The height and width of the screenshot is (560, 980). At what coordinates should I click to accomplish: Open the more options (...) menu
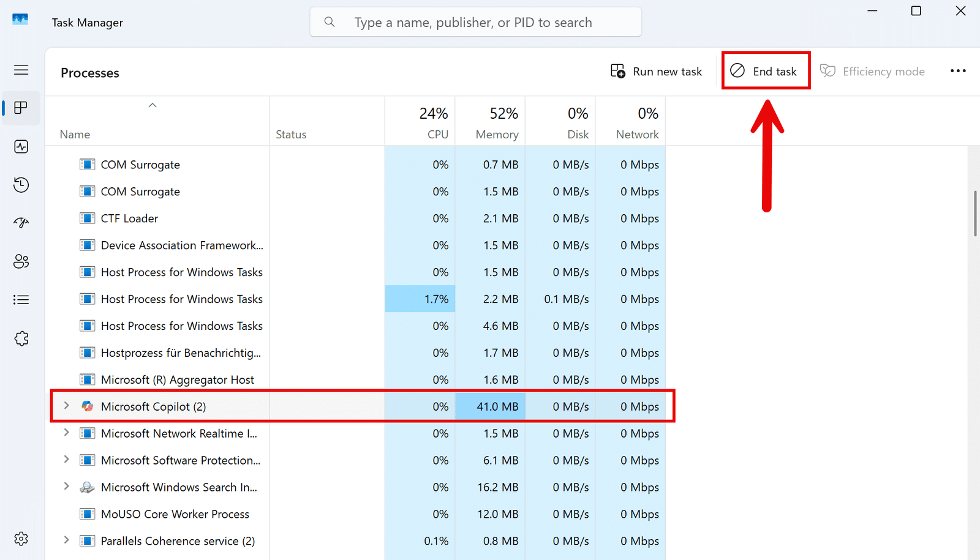[x=957, y=71]
